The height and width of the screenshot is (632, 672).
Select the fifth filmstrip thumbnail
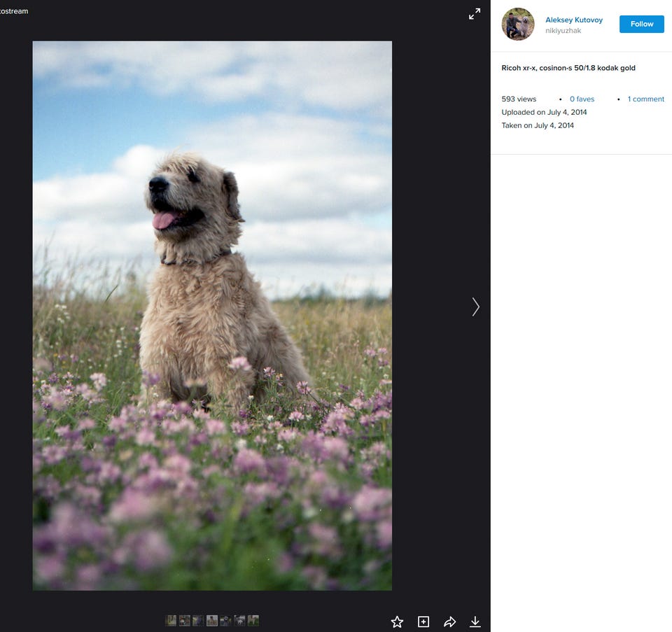(x=225, y=620)
